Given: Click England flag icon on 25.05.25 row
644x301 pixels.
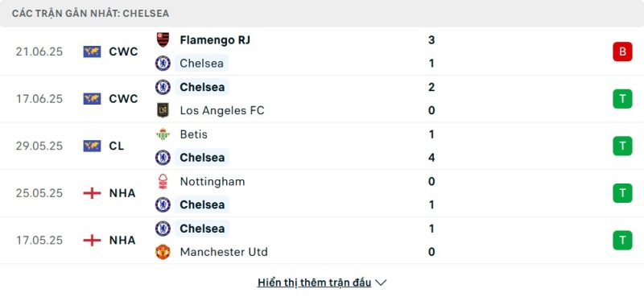Looking at the screenshot, I should (92, 193).
